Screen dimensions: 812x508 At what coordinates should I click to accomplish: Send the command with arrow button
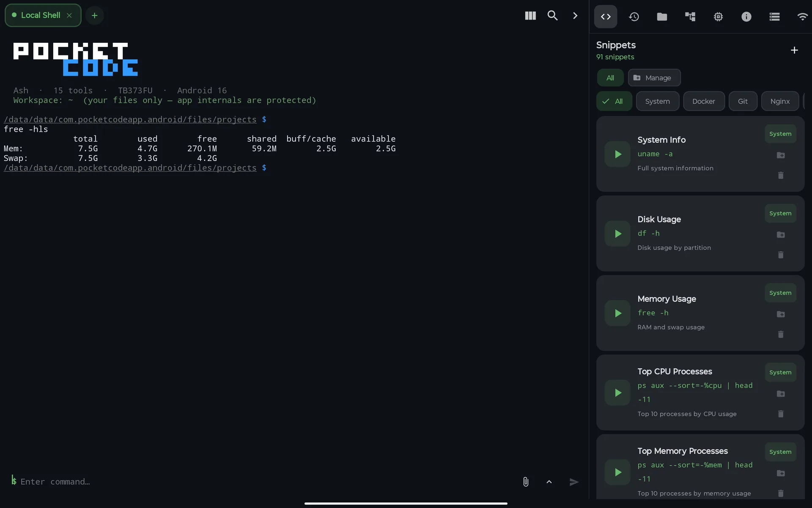coord(573,482)
